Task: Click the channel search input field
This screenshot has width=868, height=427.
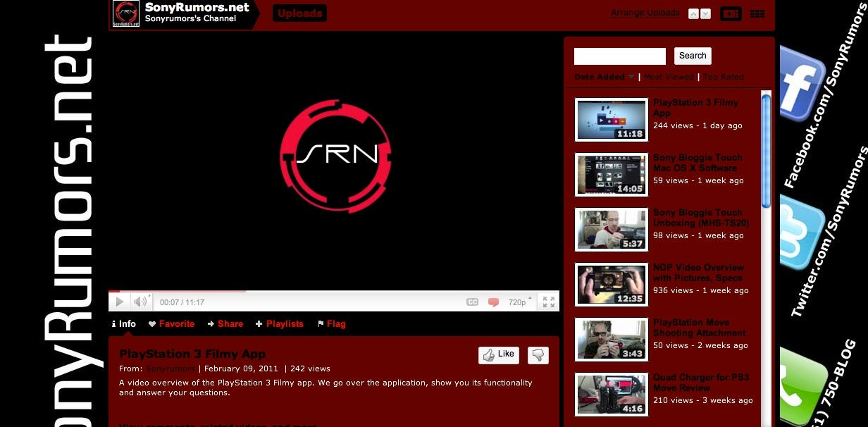Action: coord(620,56)
